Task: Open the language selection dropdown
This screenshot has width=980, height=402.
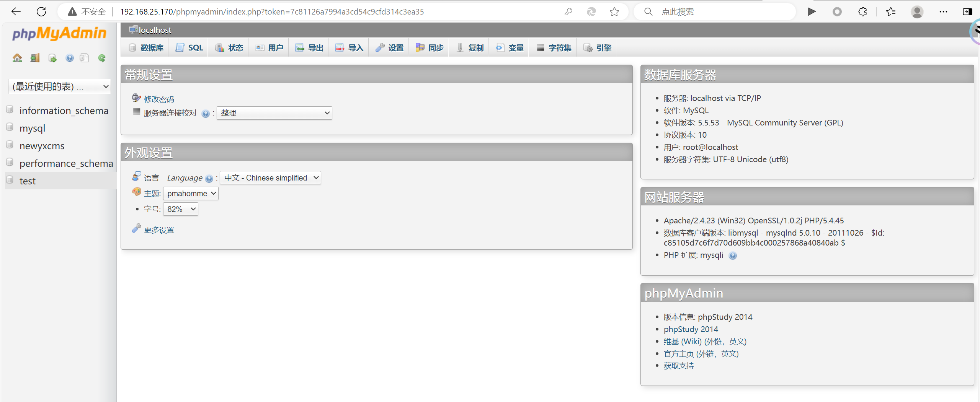Action: point(270,178)
